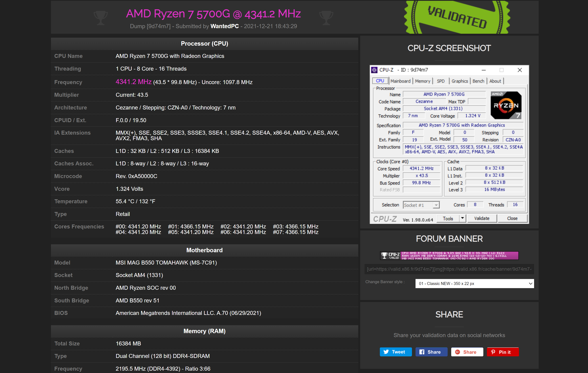Click the left trophy icon in header
This screenshot has width=588, height=373.
pyautogui.click(x=101, y=18)
